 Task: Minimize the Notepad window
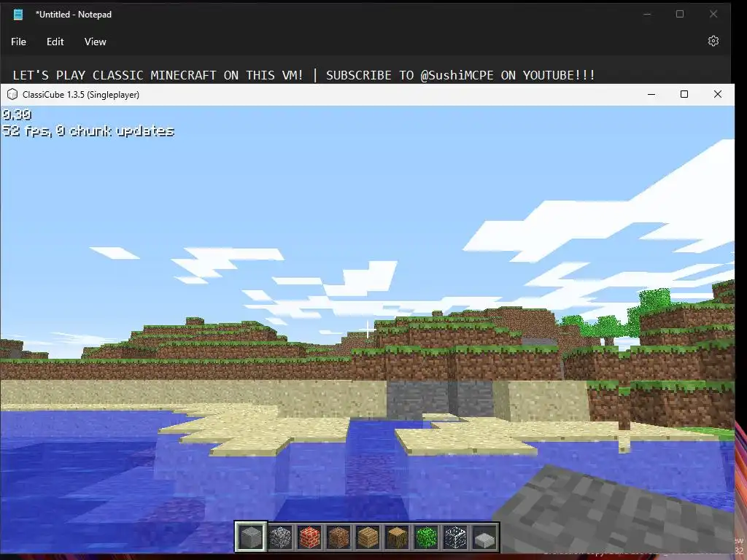pos(647,15)
